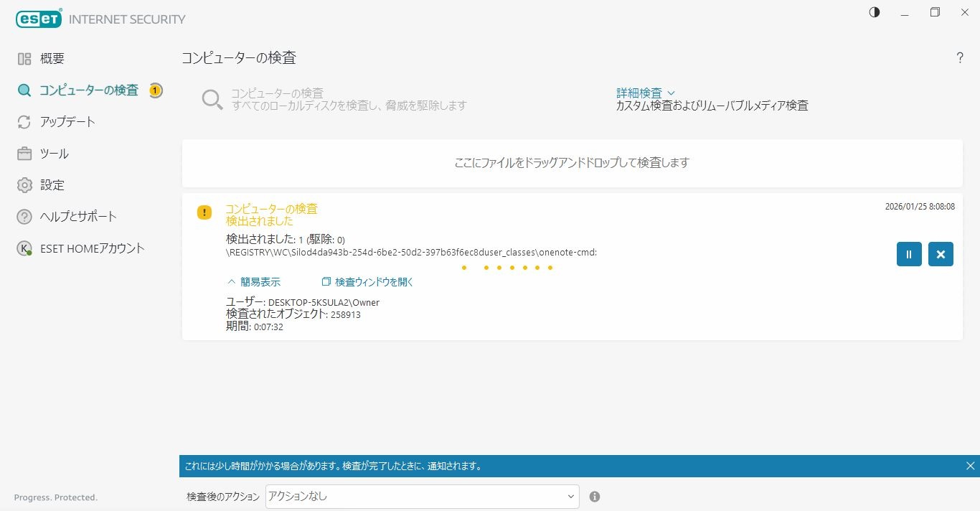Viewport: 980px width, 511px height.
Task: Open ESET HOMEアカウント page
Action: [92, 248]
